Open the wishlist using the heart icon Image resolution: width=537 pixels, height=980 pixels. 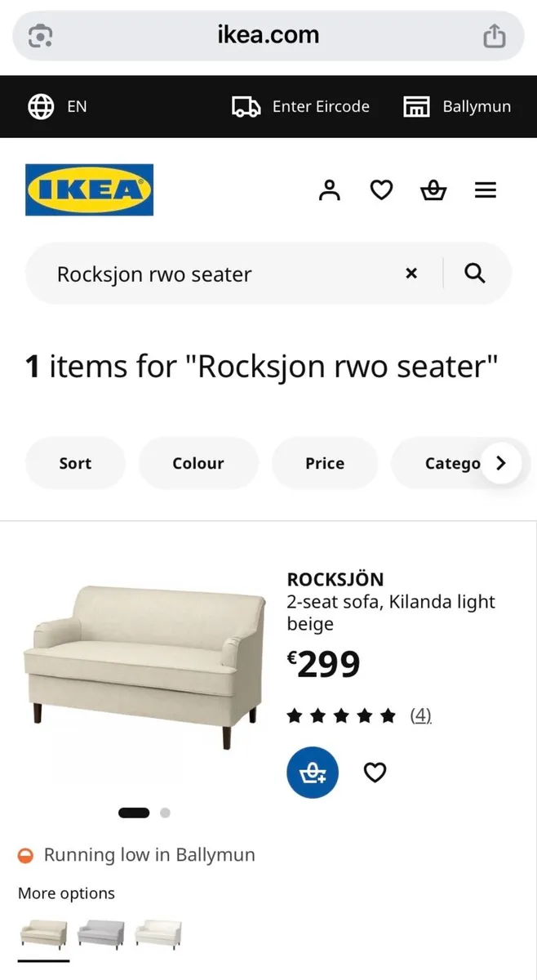coord(380,189)
